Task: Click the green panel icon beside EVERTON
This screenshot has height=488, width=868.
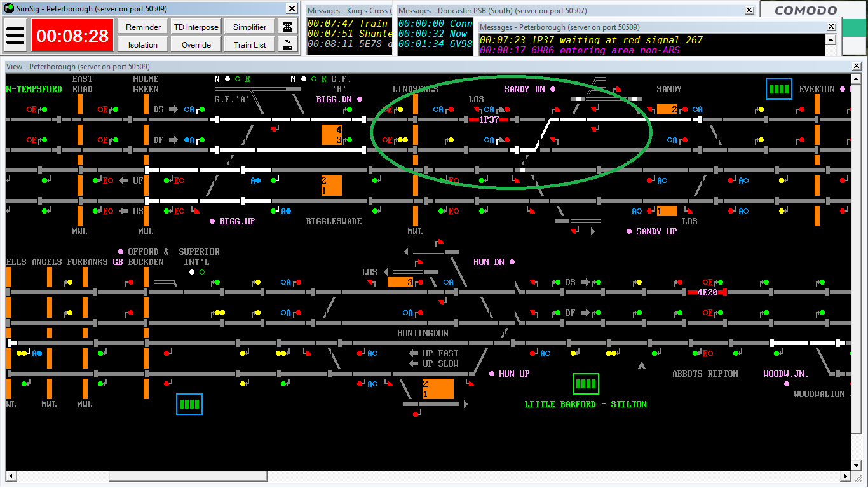Action: click(779, 89)
